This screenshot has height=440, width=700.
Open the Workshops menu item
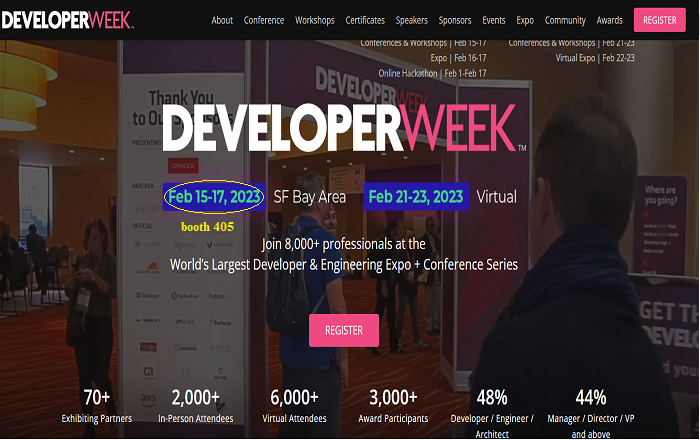click(314, 21)
